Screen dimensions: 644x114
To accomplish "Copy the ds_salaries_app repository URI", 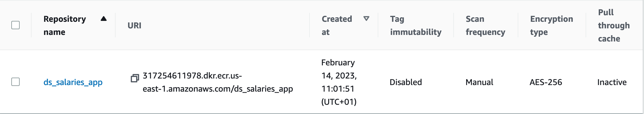I will tap(135, 78).
